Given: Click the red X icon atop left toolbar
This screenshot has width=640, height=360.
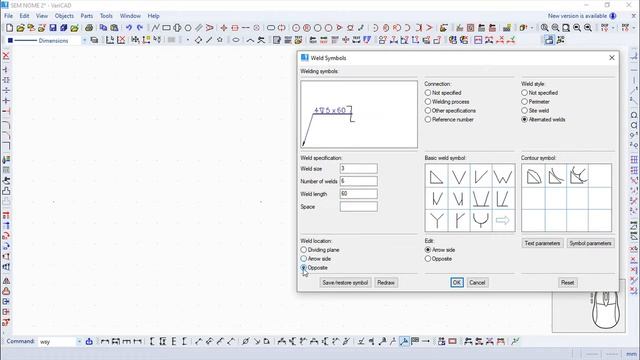Looking at the screenshot, I should (6, 56).
